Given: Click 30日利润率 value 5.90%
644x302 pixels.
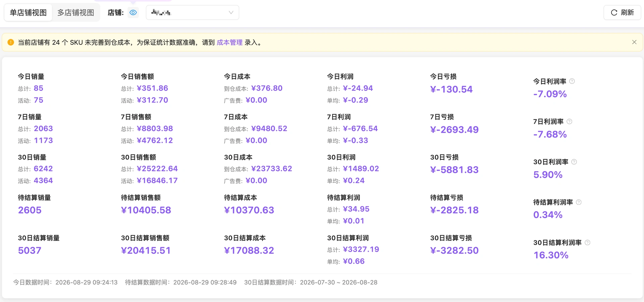Looking at the screenshot, I should click(548, 175).
